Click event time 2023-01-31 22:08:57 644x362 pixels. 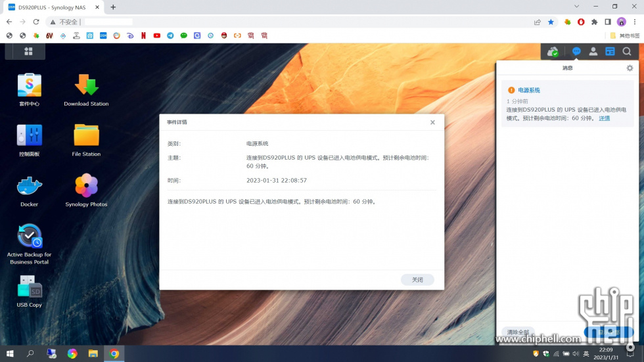click(x=277, y=180)
